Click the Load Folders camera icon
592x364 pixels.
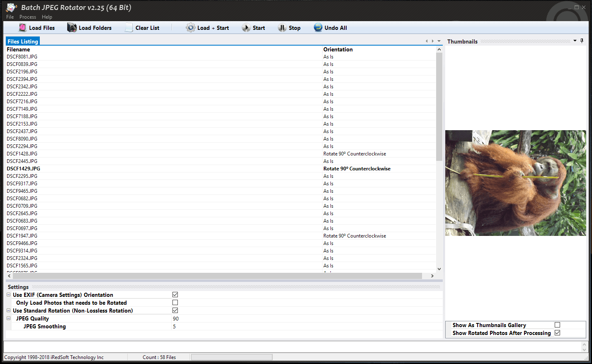pos(72,28)
